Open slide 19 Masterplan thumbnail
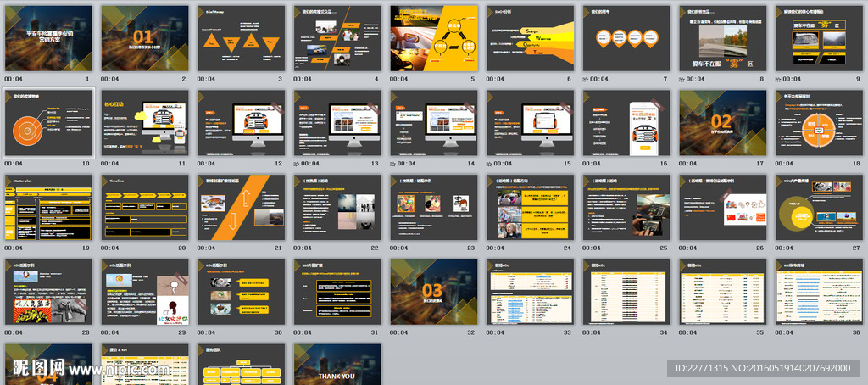The height and width of the screenshot is (385, 868). (48, 207)
